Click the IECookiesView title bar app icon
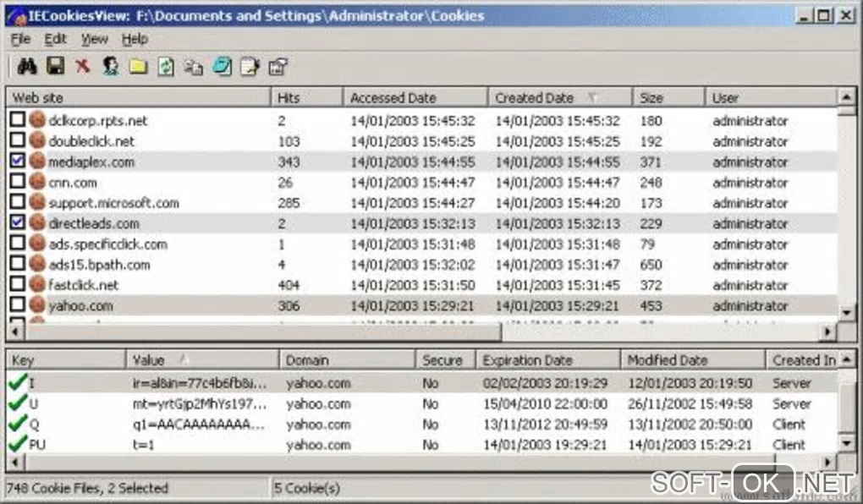863x504 pixels. pos(17,15)
